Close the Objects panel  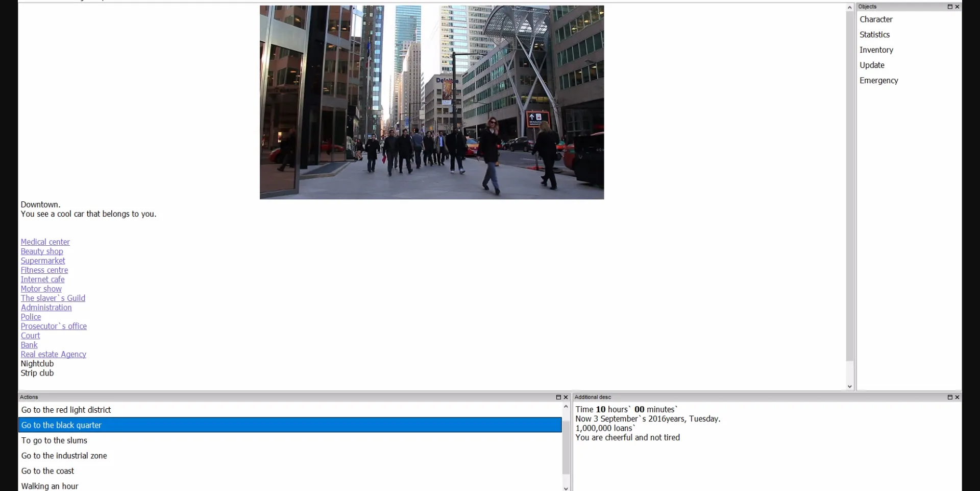coord(957,7)
